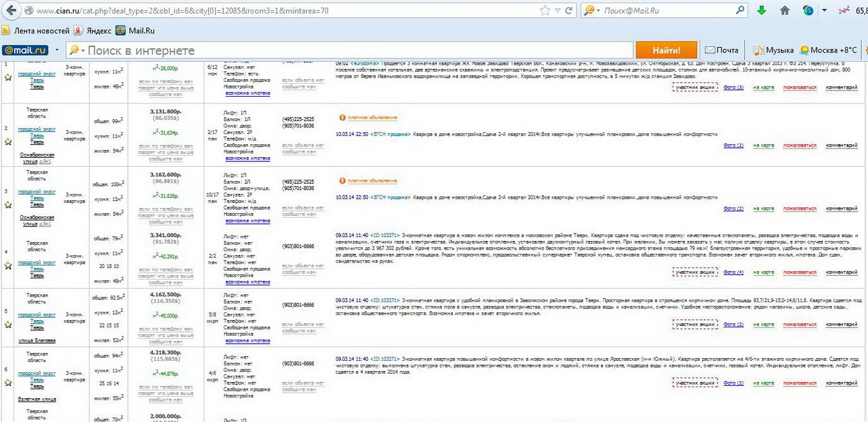Open the search engine dropdown in the browser search box
The width and height of the screenshot is (868, 422).
(590, 11)
